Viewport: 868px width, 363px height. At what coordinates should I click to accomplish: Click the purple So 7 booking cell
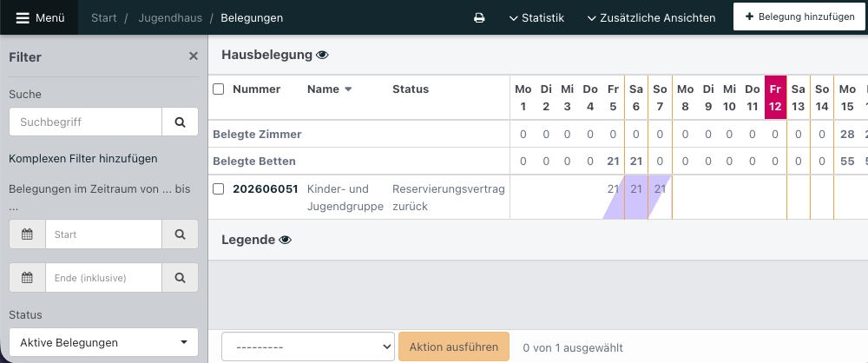660,197
